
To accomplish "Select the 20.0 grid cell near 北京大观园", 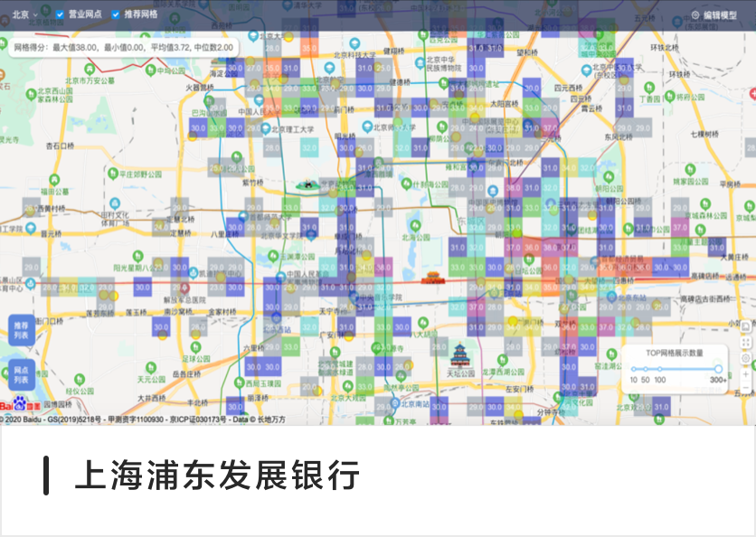I will coord(309,387).
